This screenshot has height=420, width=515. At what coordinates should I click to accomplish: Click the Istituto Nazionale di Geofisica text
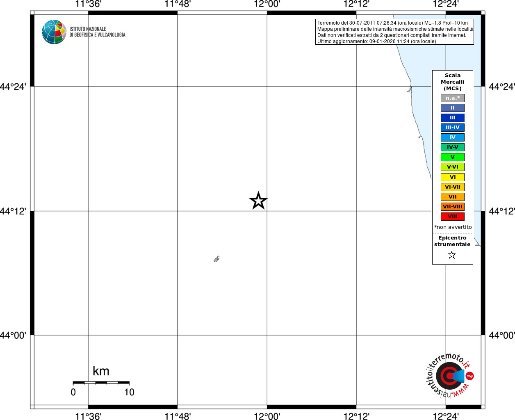pos(97,32)
